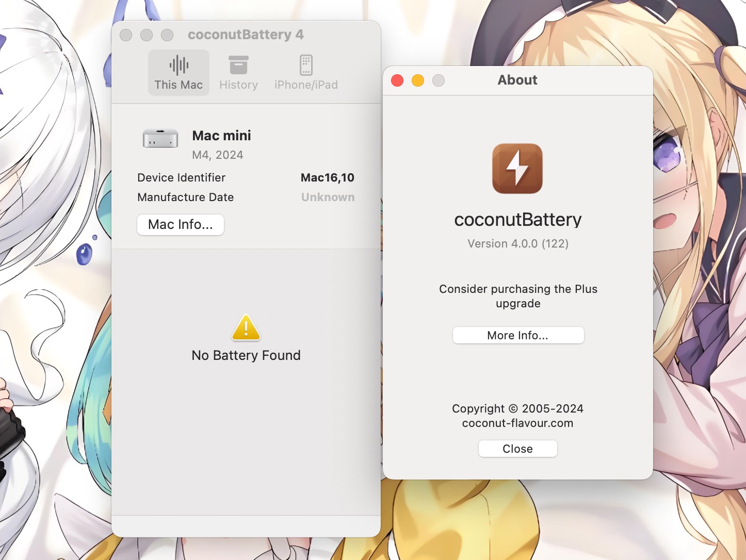Select the This Mac waveform icon
The image size is (746, 560).
tap(179, 65)
